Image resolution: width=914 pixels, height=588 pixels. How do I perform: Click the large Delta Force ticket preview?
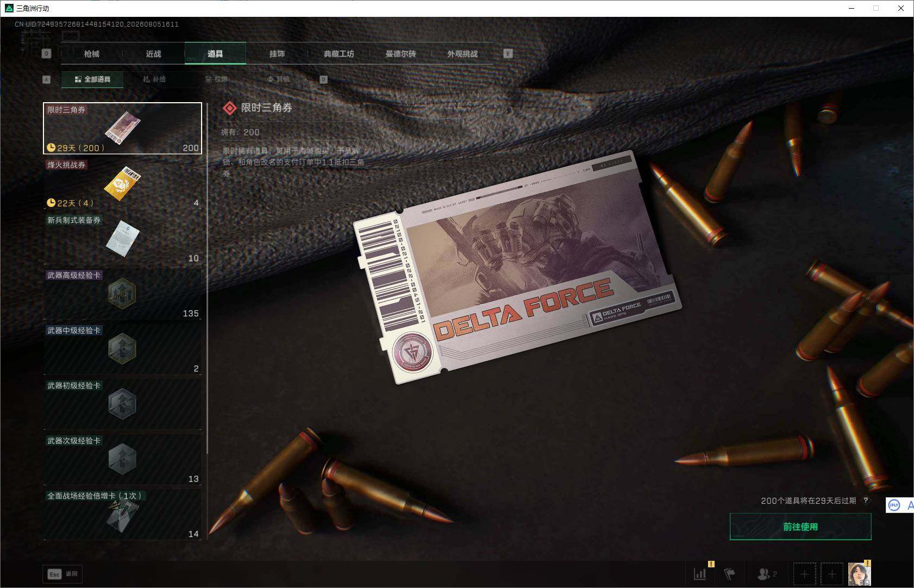517,267
